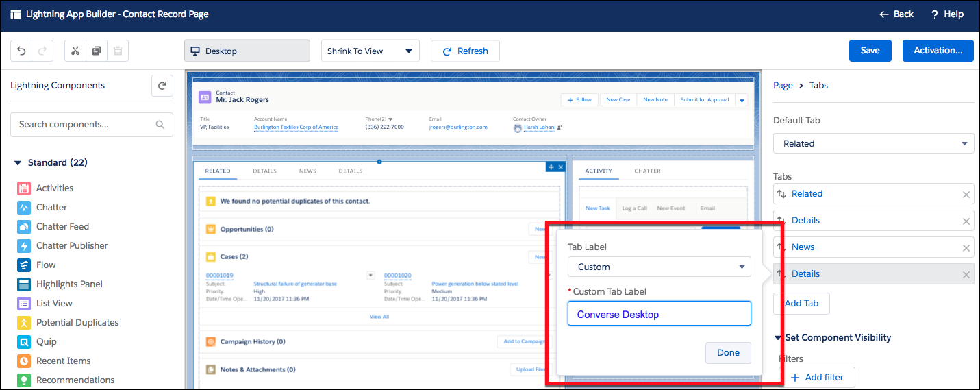The image size is (980, 390).
Task: Click the Search components field
Action: point(92,125)
